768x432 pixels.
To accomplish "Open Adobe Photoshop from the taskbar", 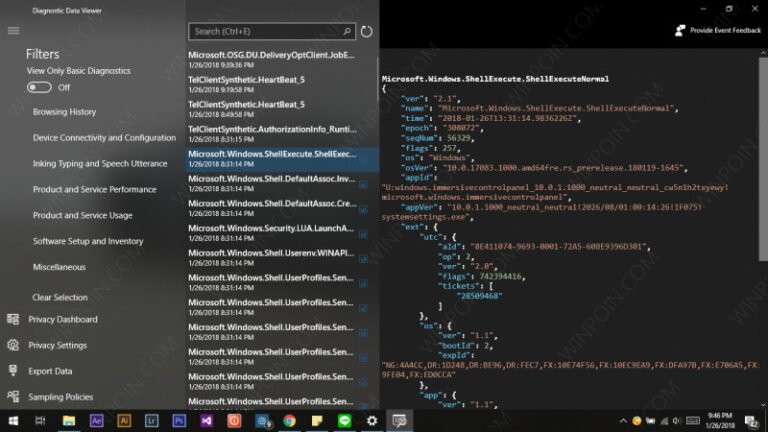I will pyautogui.click(x=180, y=421).
